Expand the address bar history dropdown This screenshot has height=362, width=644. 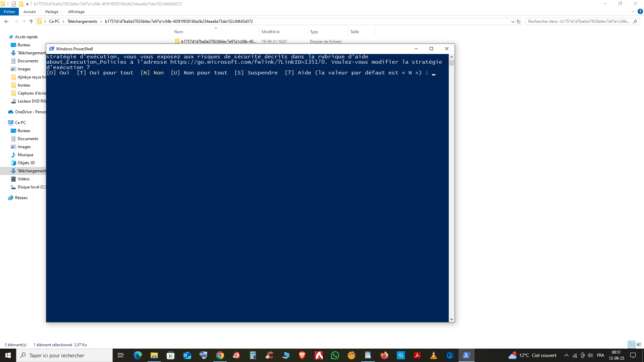[x=513, y=21]
